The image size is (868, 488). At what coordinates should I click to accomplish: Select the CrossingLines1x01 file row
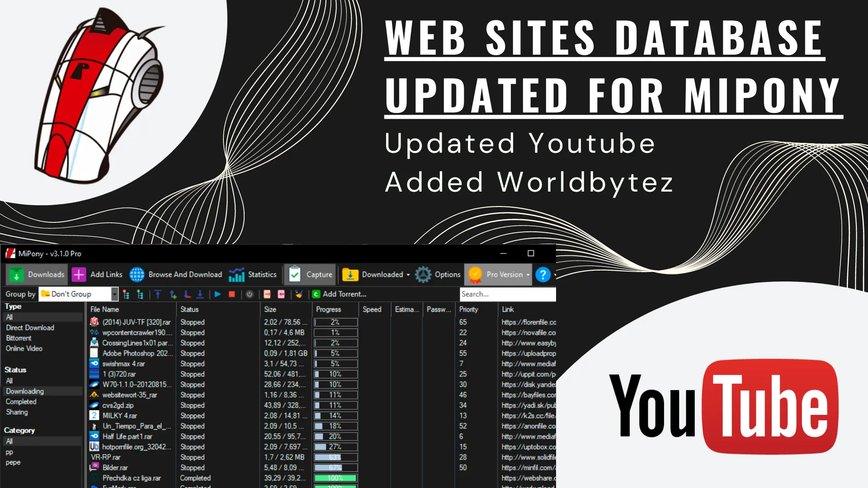[x=322, y=343]
